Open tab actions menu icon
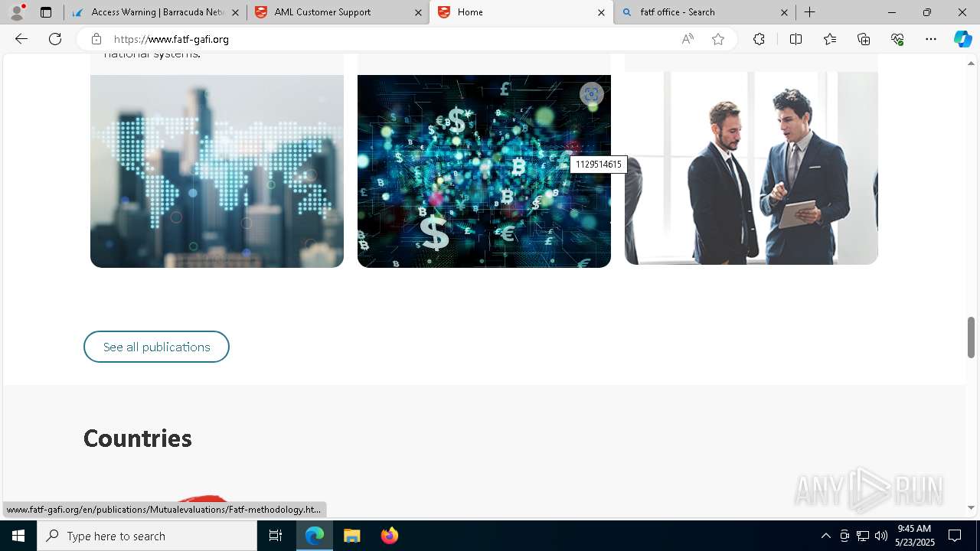980x551 pixels. tap(46, 12)
